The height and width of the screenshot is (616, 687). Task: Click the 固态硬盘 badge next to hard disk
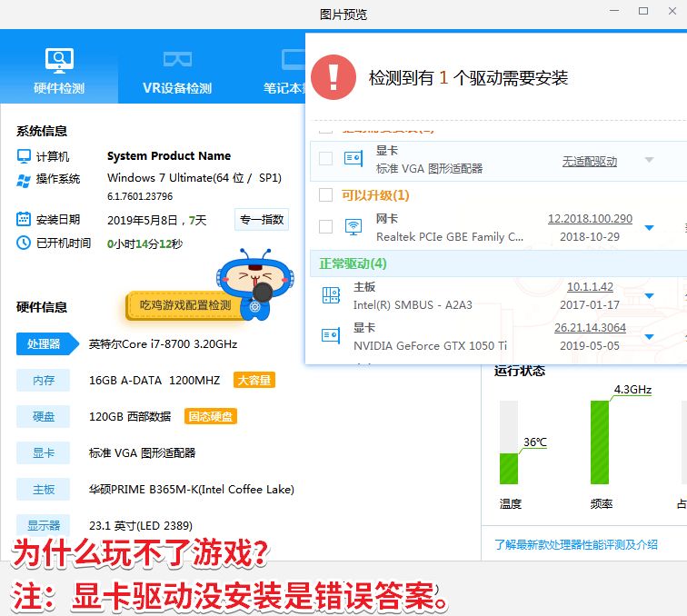210,416
